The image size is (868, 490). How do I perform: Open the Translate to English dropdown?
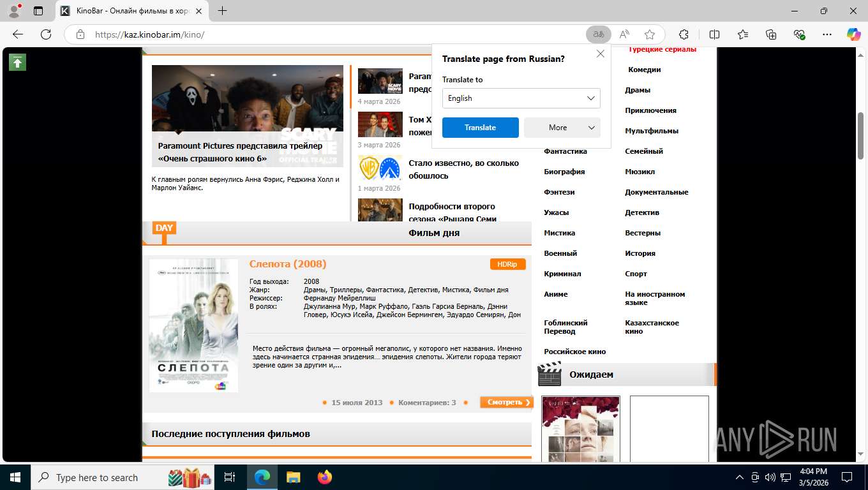click(x=521, y=98)
